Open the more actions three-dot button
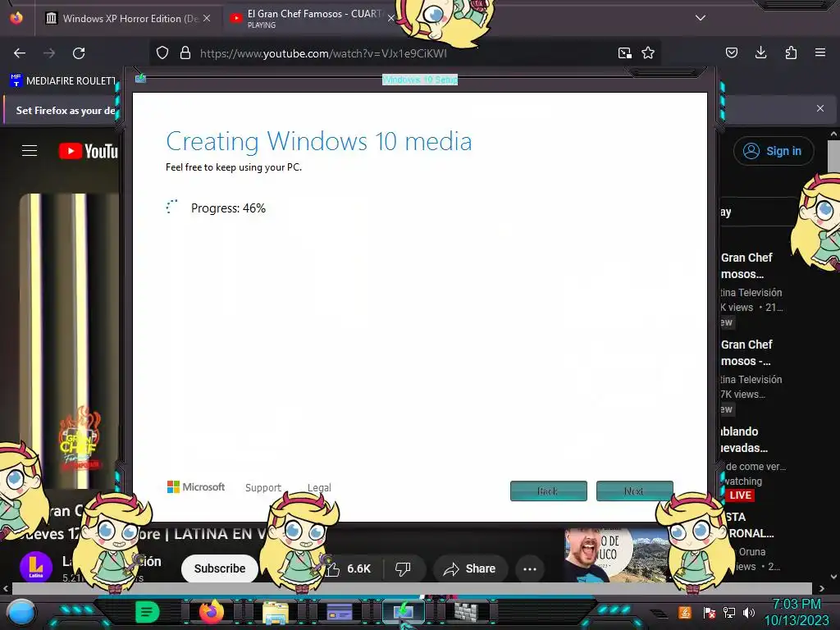Image resolution: width=840 pixels, height=630 pixels. 530,569
